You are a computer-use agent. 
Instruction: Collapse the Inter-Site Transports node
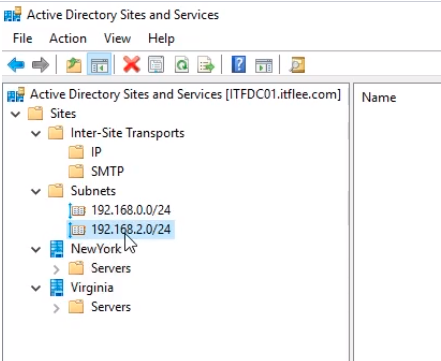pos(36,134)
